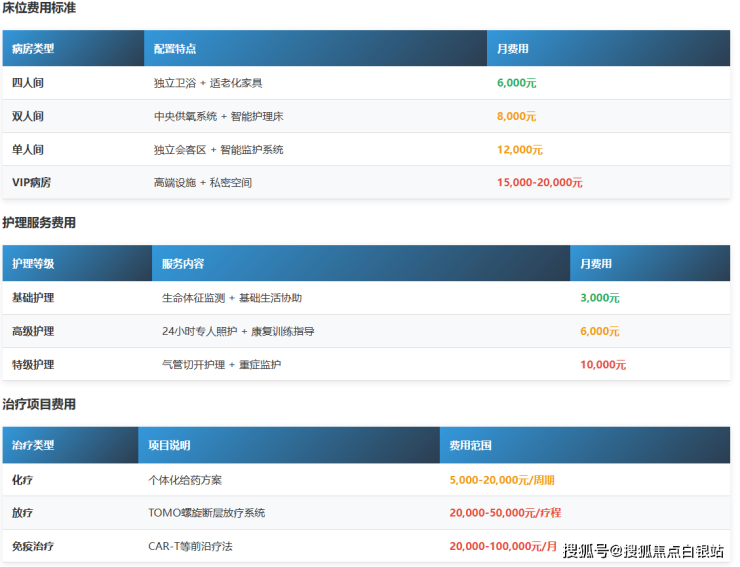
Task: Select the 10,000元 price for 特级护理
Action: click(603, 365)
